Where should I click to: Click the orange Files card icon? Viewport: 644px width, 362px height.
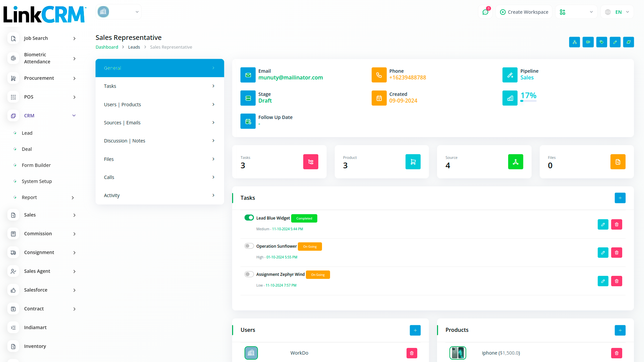pos(618,162)
